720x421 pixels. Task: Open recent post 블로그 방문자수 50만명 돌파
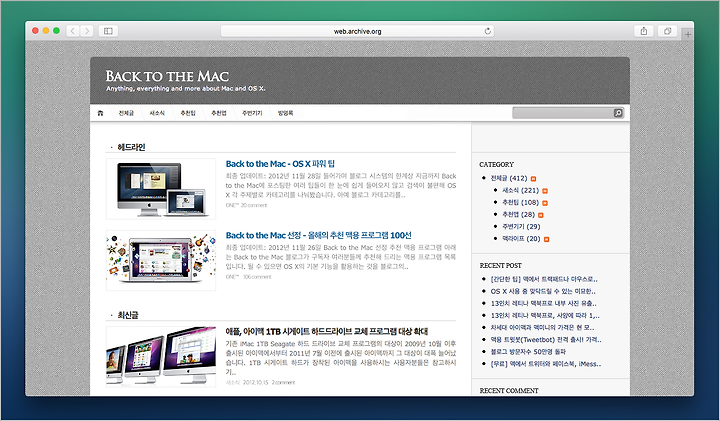pos(528,352)
